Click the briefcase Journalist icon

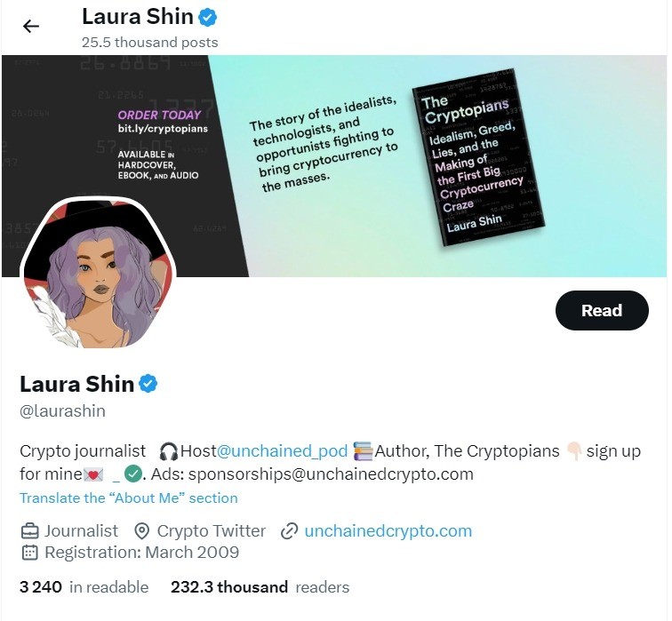pyautogui.click(x=30, y=531)
